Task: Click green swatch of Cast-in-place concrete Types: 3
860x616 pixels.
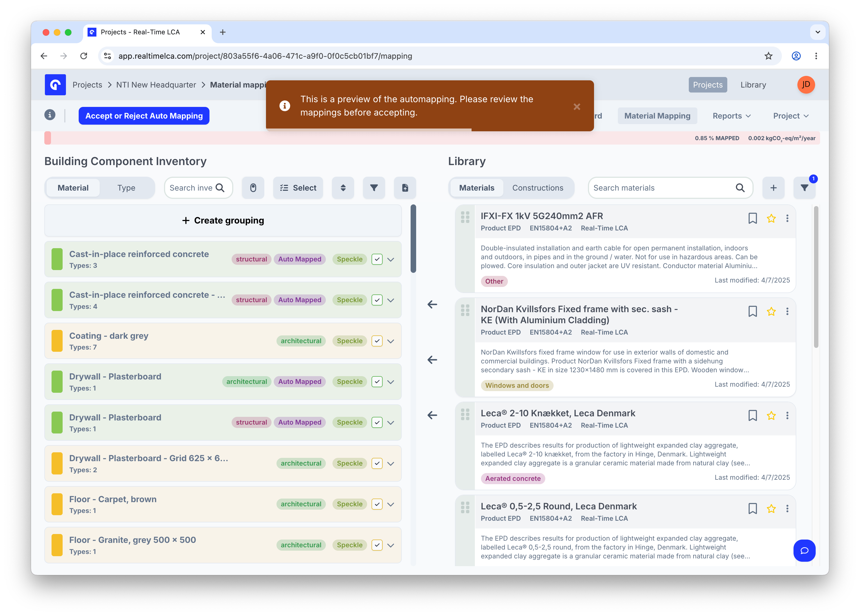Action: tap(57, 259)
